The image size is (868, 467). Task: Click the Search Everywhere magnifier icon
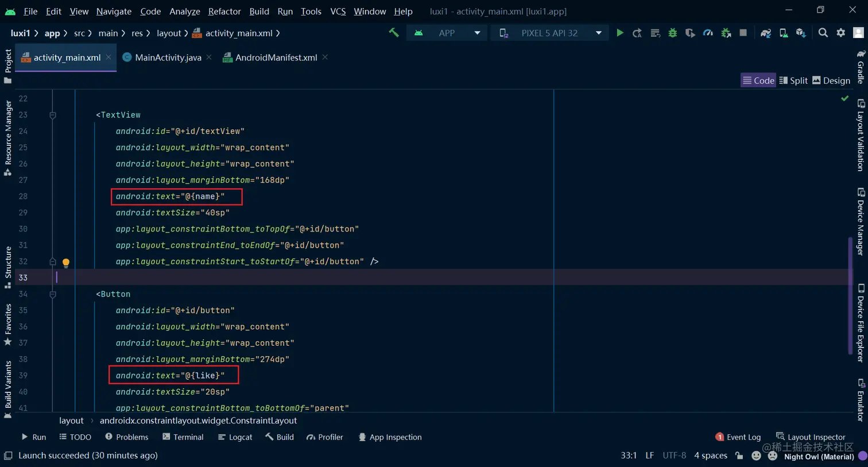tap(823, 33)
